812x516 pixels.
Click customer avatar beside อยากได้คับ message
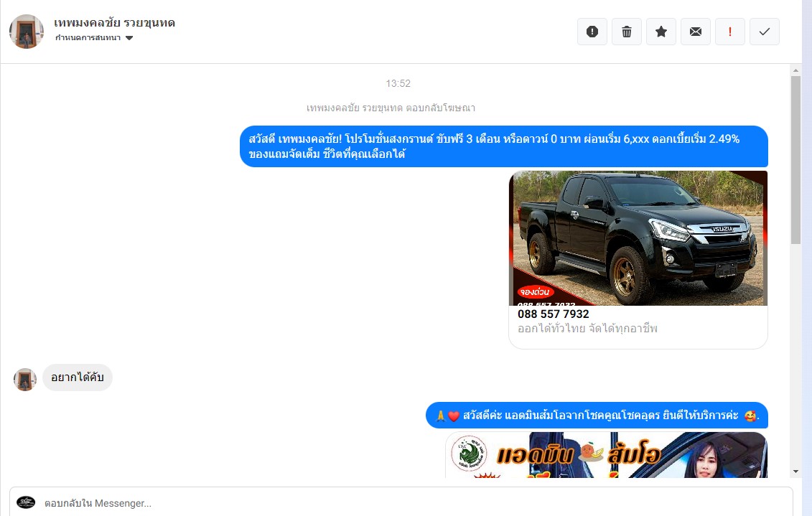coord(25,380)
